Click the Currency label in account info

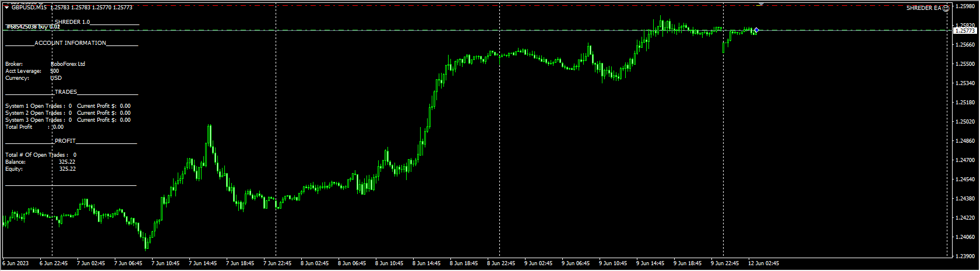pyautogui.click(x=17, y=78)
